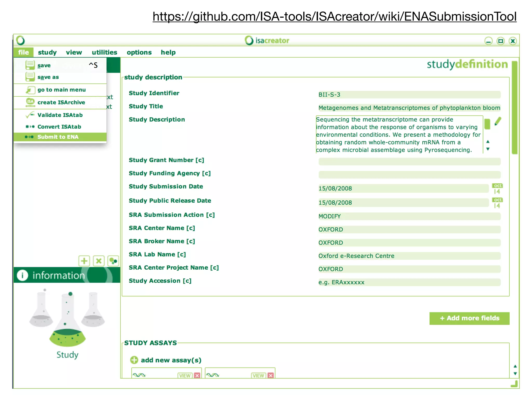The image size is (532, 399).
Task: Select Validate ISAtab entry
Action: (60, 115)
